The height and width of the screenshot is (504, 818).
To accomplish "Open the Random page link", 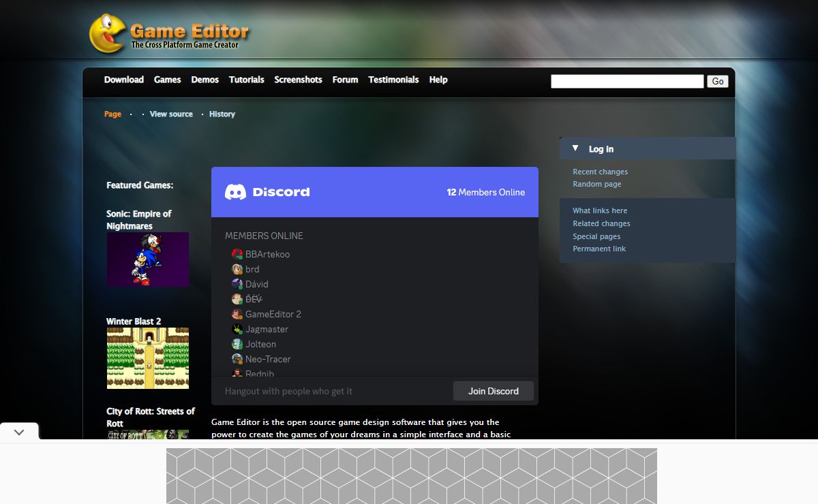I will (597, 184).
